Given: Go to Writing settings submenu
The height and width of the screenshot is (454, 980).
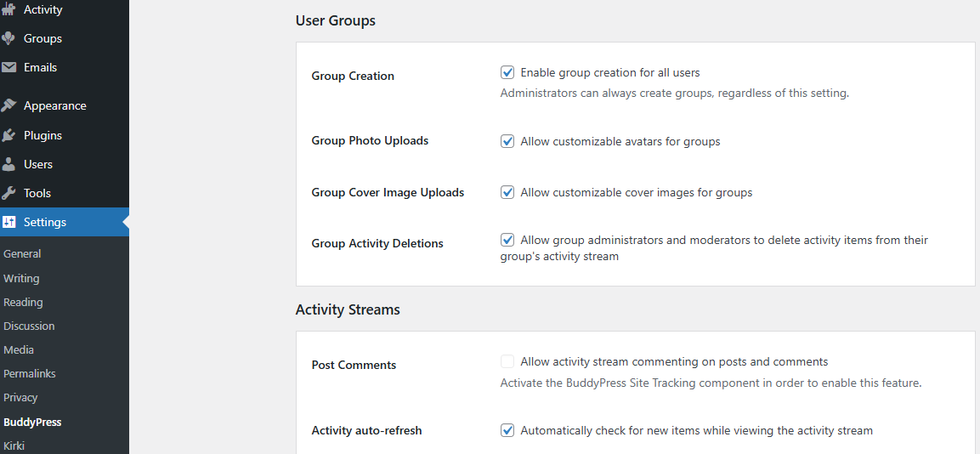Looking at the screenshot, I should pos(21,278).
